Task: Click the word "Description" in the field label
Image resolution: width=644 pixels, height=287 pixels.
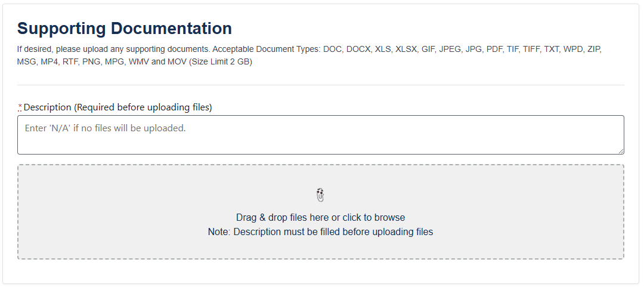Action: [x=47, y=107]
